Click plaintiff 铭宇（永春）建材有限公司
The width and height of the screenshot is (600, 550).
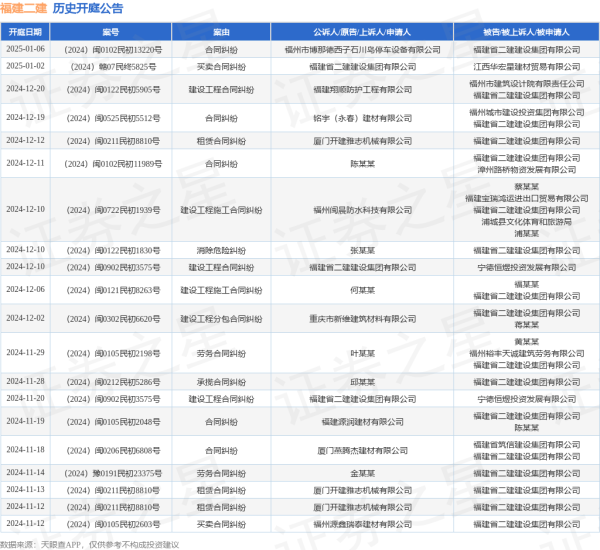click(x=362, y=118)
